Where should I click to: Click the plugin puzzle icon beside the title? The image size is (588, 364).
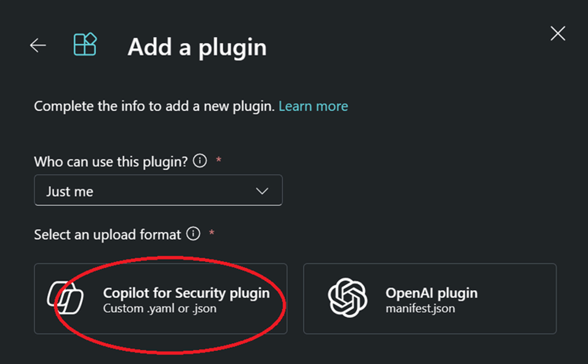coord(85,44)
